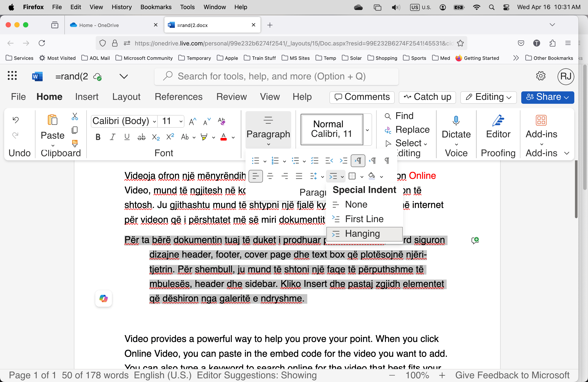The height and width of the screenshot is (382, 588).
Task: Click the Justify alignment icon
Action: [299, 176]
